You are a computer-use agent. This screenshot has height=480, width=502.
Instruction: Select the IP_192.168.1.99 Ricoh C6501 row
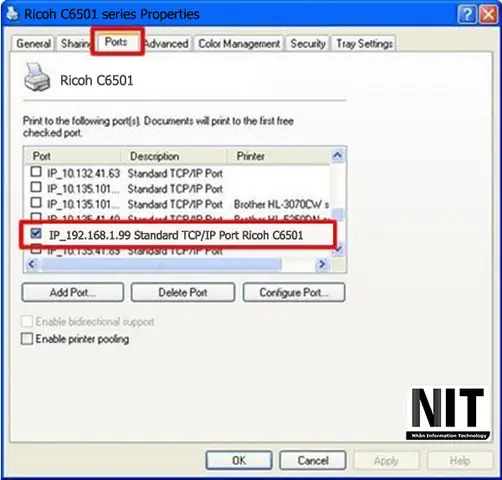click(176, 235)
